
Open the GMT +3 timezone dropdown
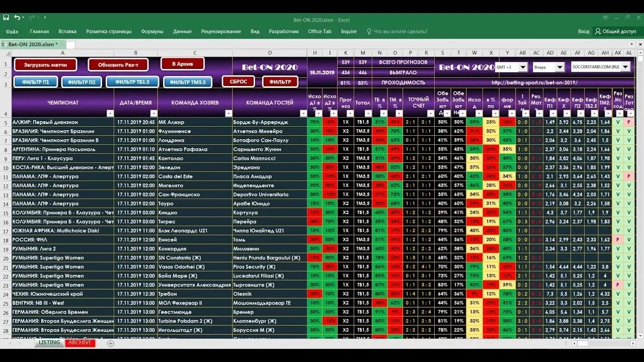click(523, 67)
